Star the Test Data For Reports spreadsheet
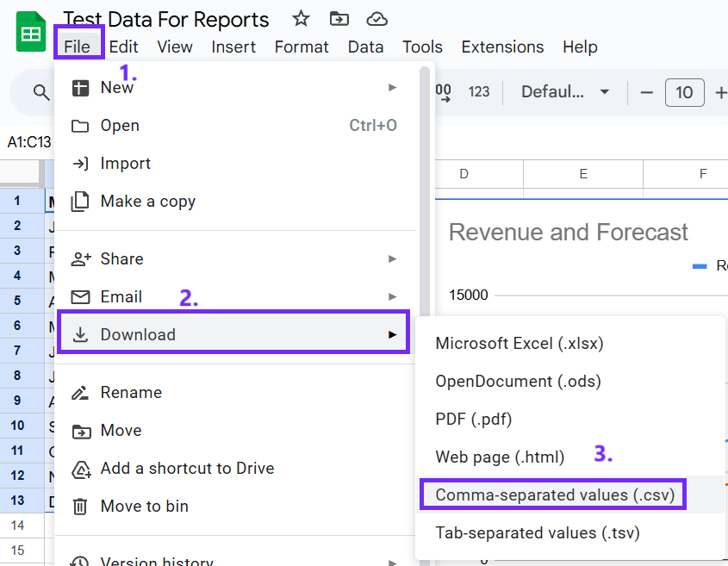Viewport: 728px width, 566px height. (x=301, y=18)
